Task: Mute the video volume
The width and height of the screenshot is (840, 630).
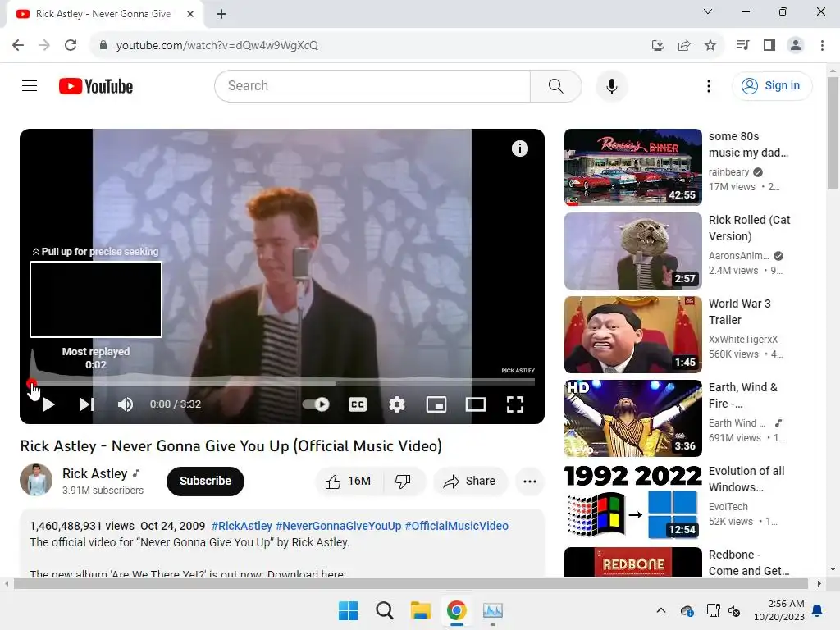Action: [126, 404]
